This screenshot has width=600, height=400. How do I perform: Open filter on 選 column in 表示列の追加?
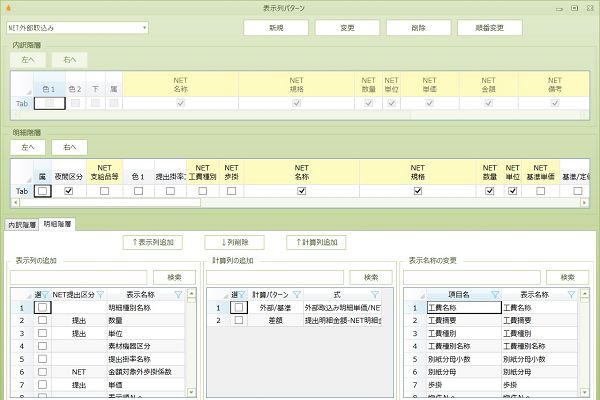coord(45,295)
